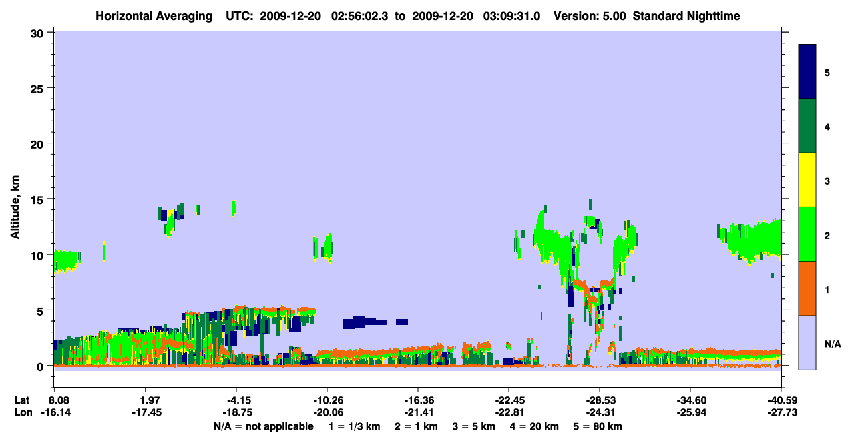868x445 pixels.
Task: Click the bright green colorbar segment labeled 2
Action: [x=807, y=234]
